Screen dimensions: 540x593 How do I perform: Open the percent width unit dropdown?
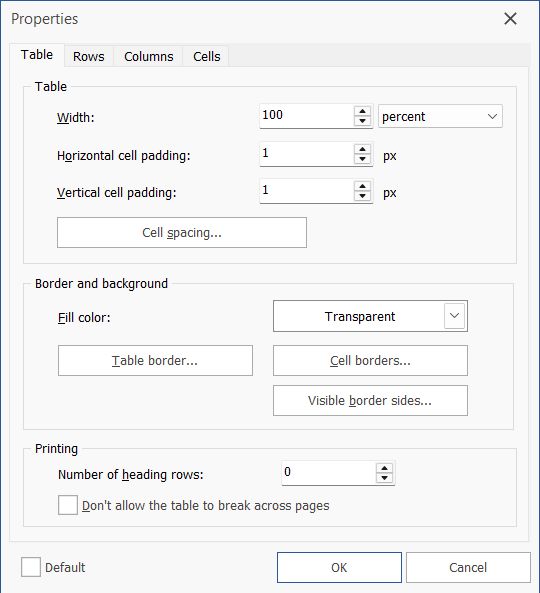click(x=440, y=116)
